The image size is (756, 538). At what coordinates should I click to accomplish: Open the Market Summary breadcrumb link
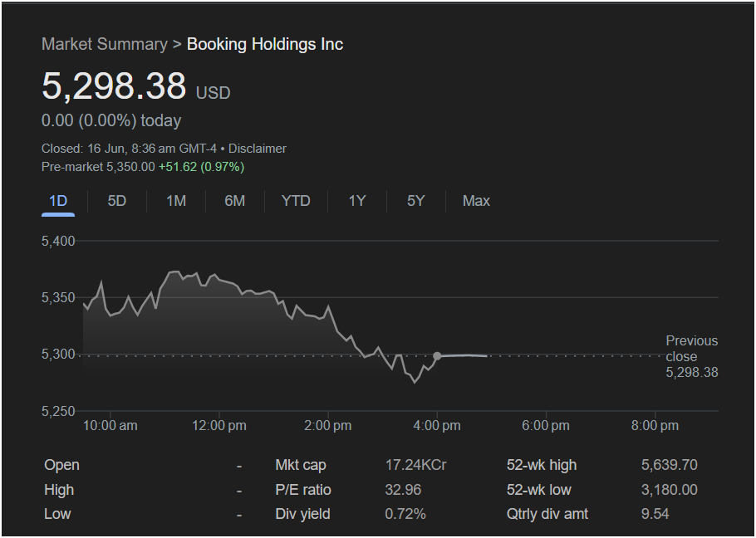[105, 44]
